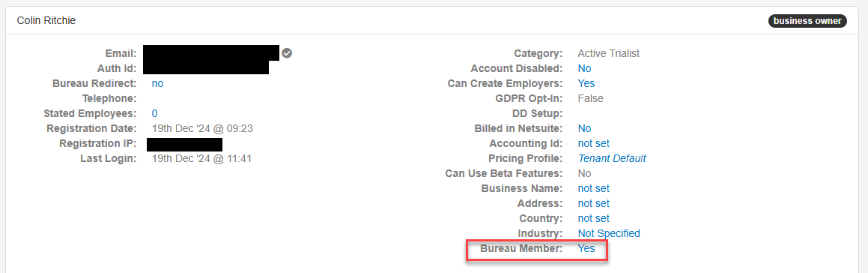Click the redacted Auth Id value
868x273 pixels.
(206, 67)
